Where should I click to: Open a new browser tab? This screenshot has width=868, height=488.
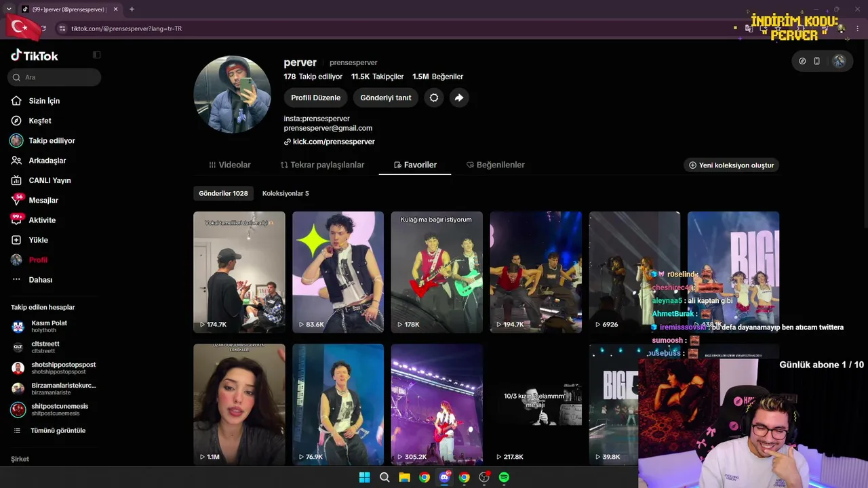coord(132,9)
